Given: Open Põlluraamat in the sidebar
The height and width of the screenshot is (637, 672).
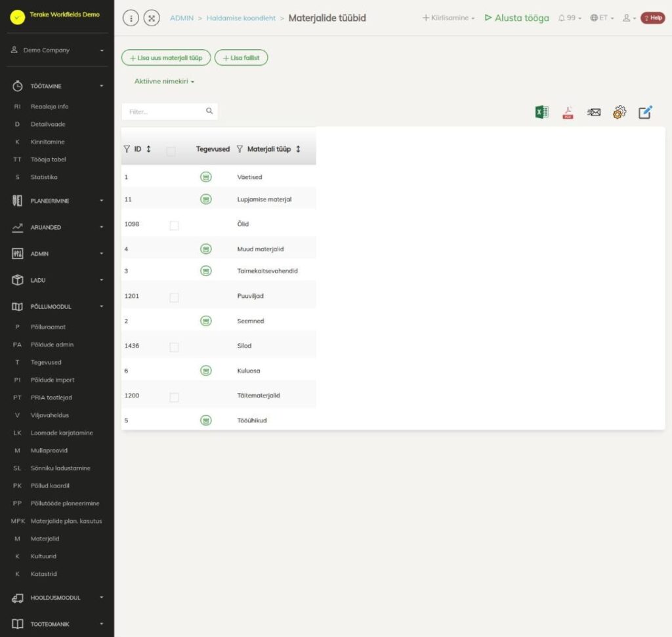Looking at the screenshot, I should tap(48, 327).
